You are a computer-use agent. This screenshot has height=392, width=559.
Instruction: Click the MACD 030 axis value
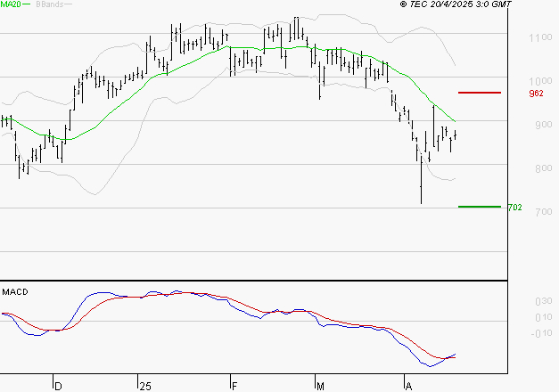544,301
